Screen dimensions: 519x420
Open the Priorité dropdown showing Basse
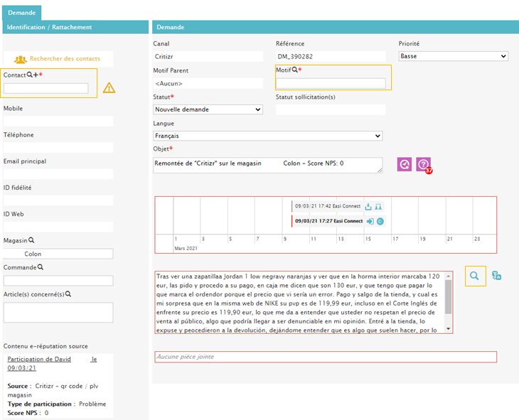click(x=453, y=56)
